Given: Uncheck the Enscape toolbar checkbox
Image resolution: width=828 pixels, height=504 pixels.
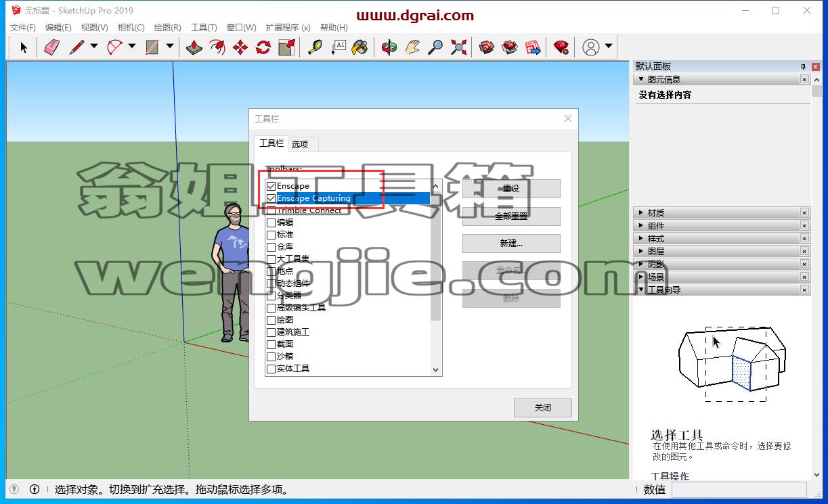Looking at the screenshot, I should (x=271, y=186).
